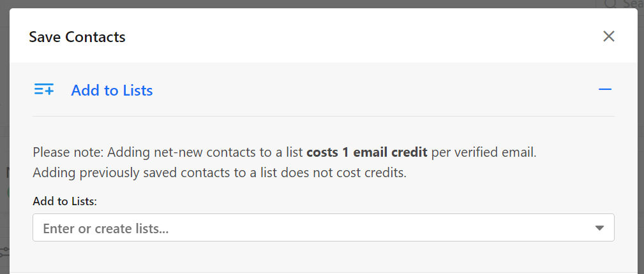
Task: Collapse the section with the minus icon
Action: click(605, 89)
